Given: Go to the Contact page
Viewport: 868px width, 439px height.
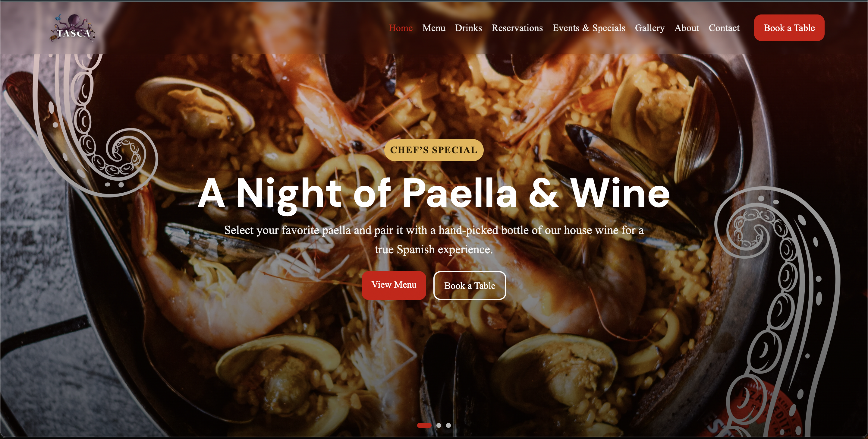Looking at the screenshot, I should click(x=724, y=28).
